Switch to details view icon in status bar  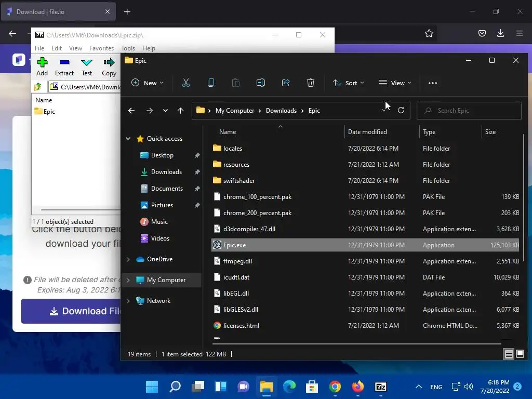[x=509, y=354]
